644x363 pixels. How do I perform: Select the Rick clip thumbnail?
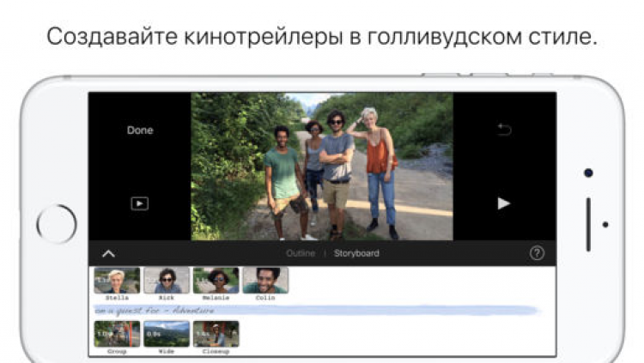click(167, 281)
